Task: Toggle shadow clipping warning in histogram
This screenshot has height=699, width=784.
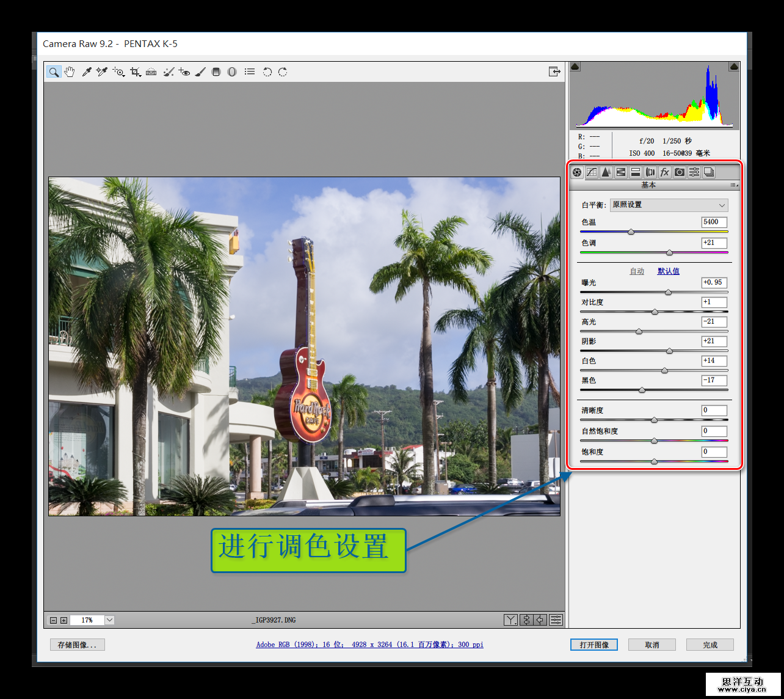Action: click(x=575, y=67)
